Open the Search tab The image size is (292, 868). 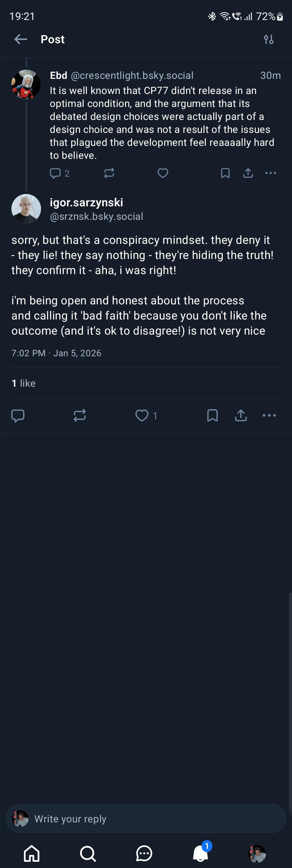(x=88, y=853)
